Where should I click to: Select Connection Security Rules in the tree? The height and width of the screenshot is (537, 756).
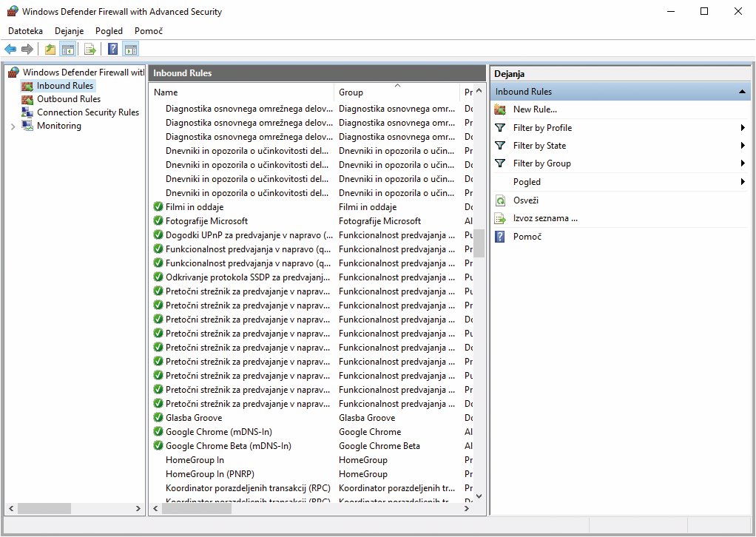88,112
